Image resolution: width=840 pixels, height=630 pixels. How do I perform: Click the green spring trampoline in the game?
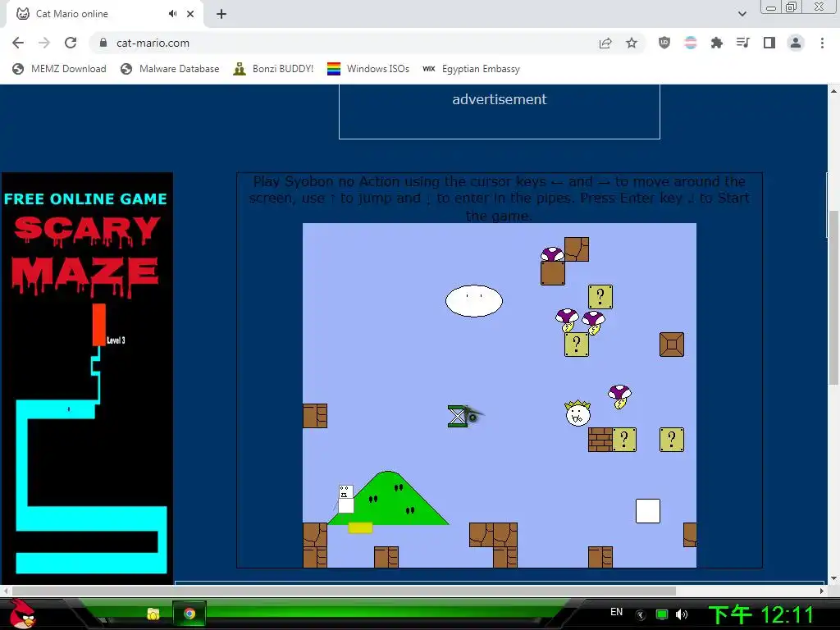[x=458, y=416]
